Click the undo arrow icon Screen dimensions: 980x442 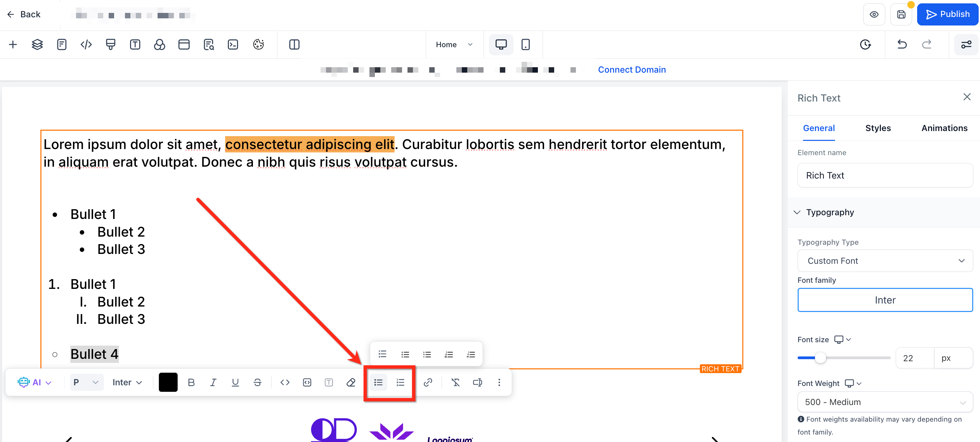tap(902, 44)
